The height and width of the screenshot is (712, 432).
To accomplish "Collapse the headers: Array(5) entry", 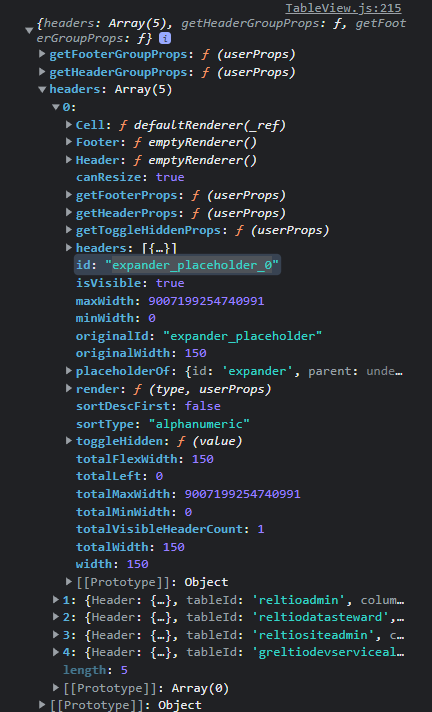I will pos(42,89).
